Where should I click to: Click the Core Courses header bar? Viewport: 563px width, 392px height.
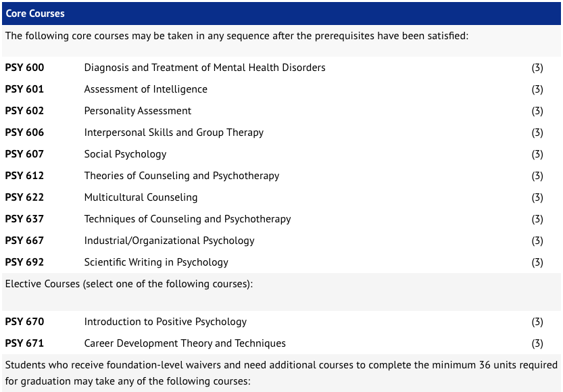[281, 14]
